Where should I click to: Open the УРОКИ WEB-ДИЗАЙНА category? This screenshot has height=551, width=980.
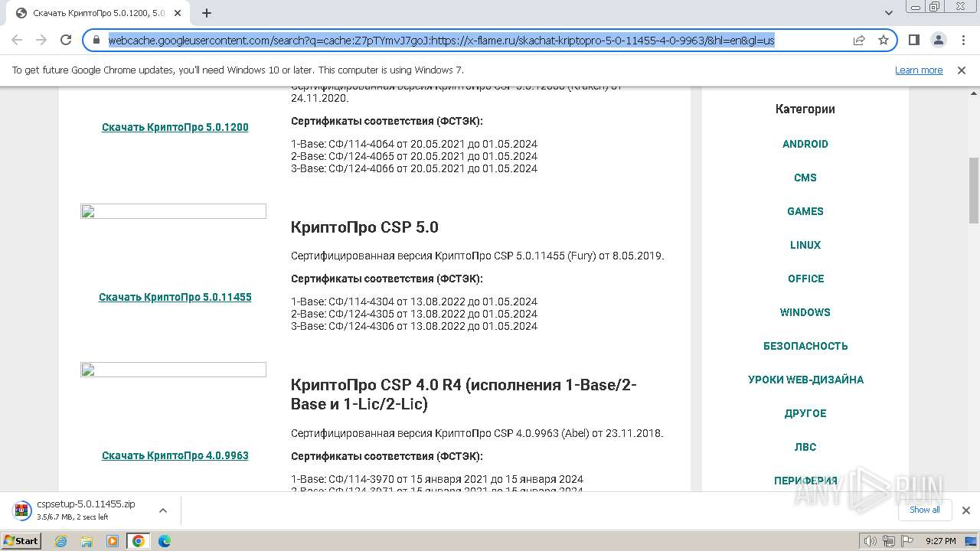click(x=805, y=380)
